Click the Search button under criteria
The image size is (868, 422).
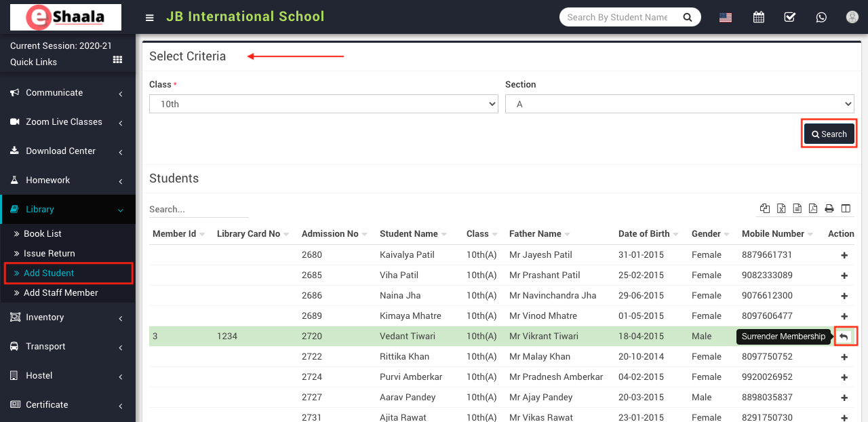[829, 134]
